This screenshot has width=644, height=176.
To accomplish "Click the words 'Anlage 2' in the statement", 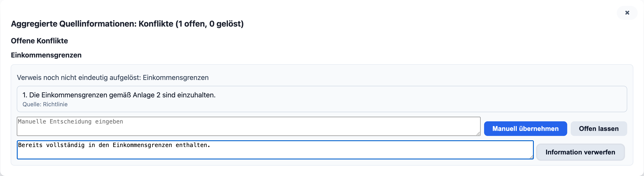I will tap(147, 95).
